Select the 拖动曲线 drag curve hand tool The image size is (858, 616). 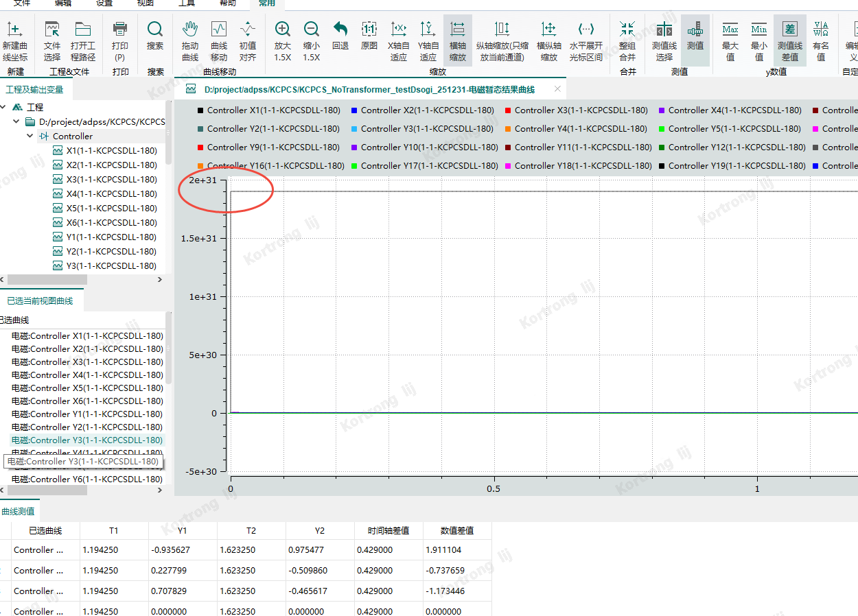coord(190,29)
